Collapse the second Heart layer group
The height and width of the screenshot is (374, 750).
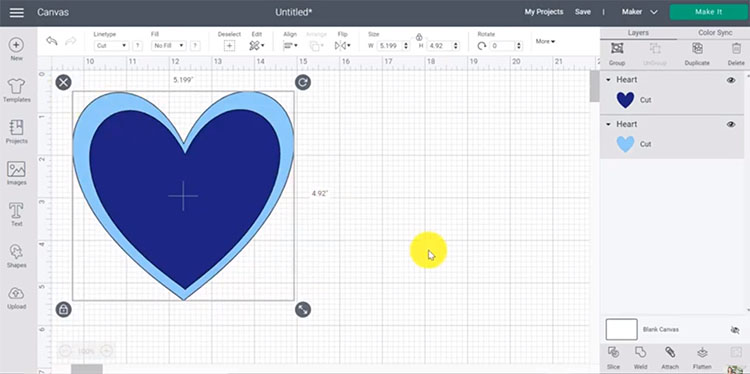click(x=608, y=124)
